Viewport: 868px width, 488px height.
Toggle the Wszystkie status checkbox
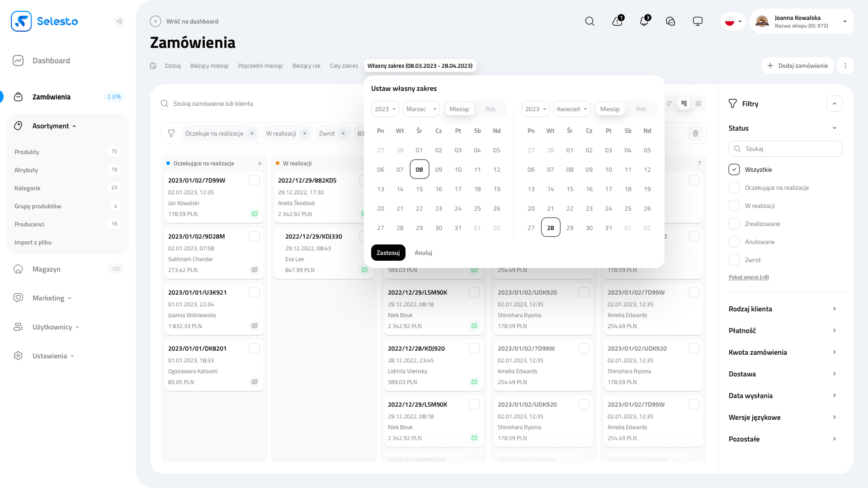[734, 169]
